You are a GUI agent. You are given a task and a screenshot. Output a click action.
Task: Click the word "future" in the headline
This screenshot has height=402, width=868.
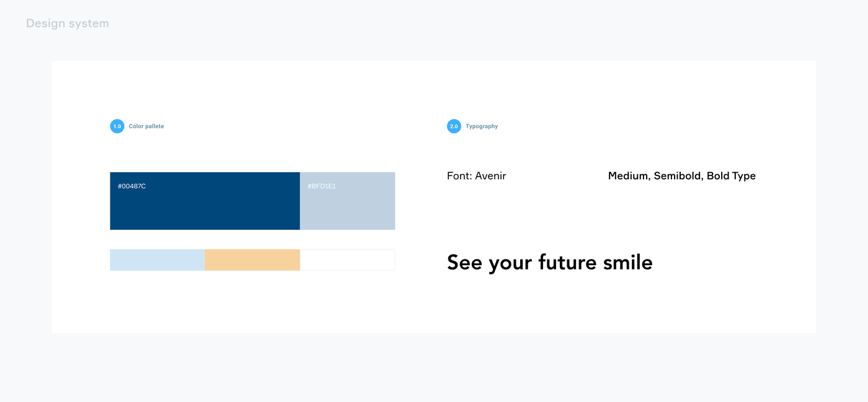562,262
